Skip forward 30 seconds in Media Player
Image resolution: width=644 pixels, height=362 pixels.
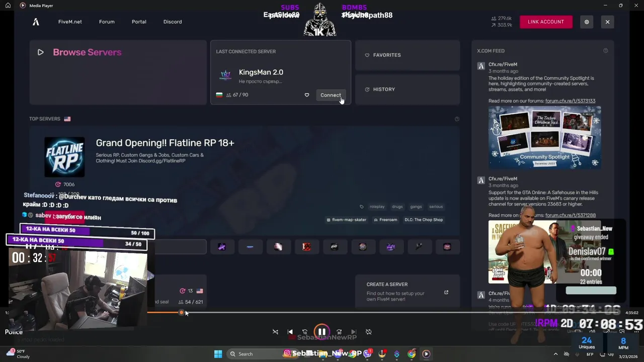click(x=339, y=332)
